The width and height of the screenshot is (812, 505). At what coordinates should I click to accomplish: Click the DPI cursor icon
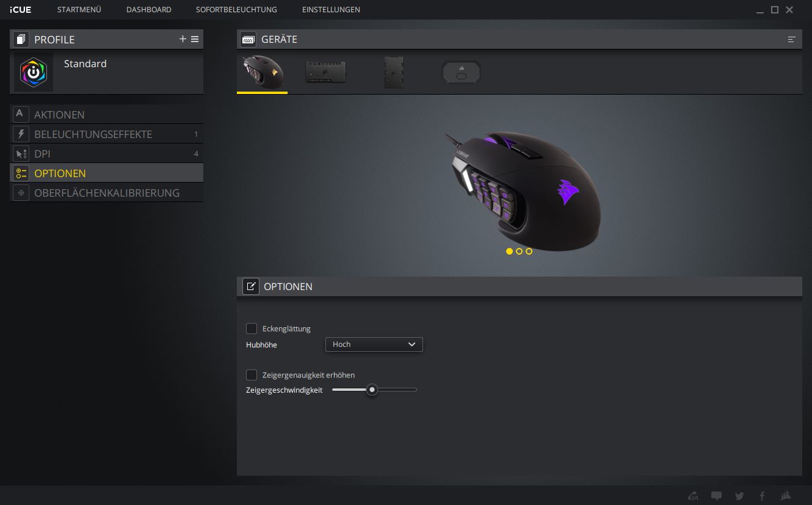click(x=21, y=153)
